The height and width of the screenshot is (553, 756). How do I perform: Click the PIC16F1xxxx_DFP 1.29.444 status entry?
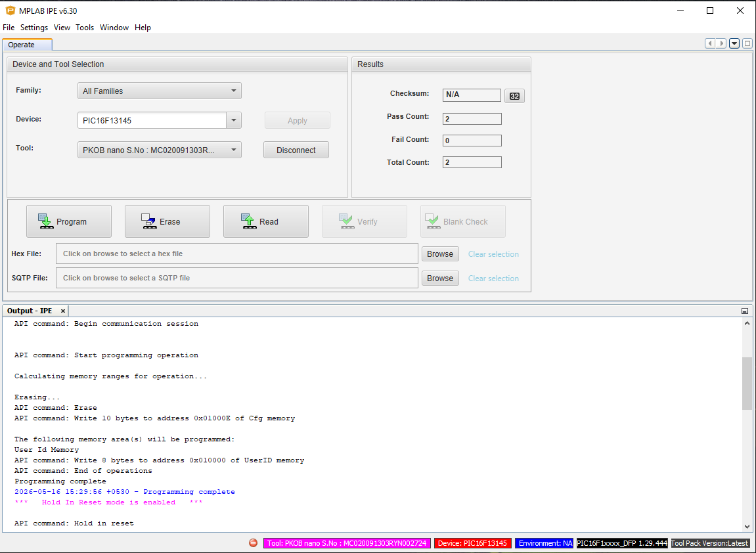pos(622,543)
